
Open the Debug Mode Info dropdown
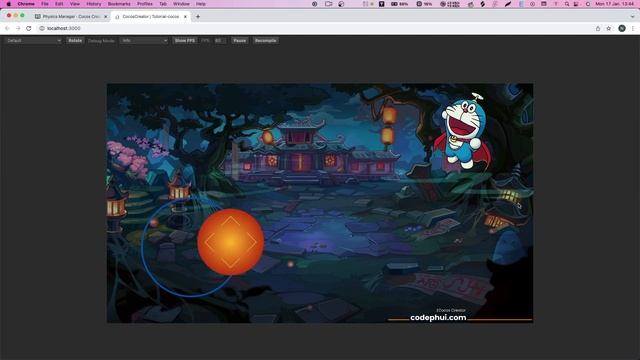(x=144, y=40)
